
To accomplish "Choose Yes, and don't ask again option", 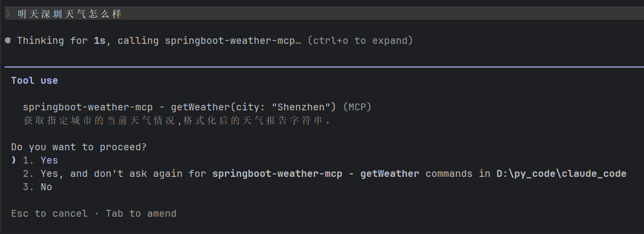I will (x=325, y=174).
